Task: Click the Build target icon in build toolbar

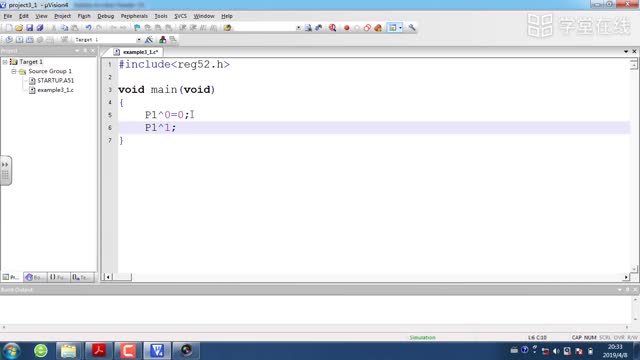Action: tap(19, 40)
